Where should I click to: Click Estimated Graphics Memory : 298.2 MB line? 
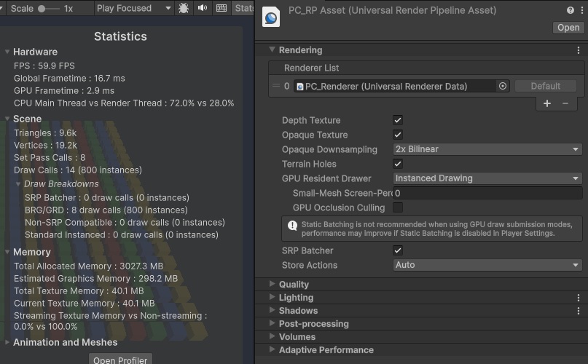96,279
